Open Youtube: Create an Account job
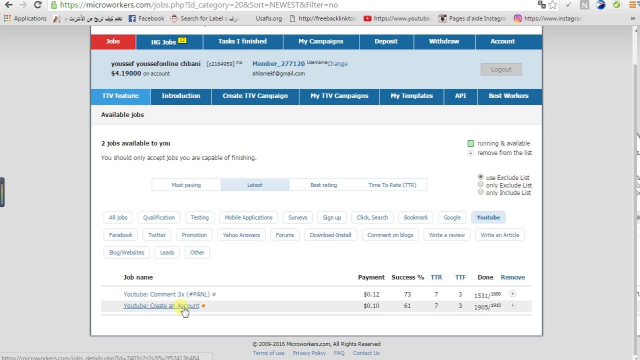The image size is (640, 360). click(x=161, y=306)
